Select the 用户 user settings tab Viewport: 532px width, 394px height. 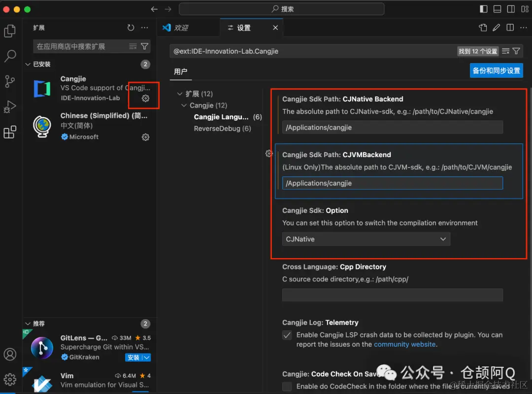coord(180,71)
